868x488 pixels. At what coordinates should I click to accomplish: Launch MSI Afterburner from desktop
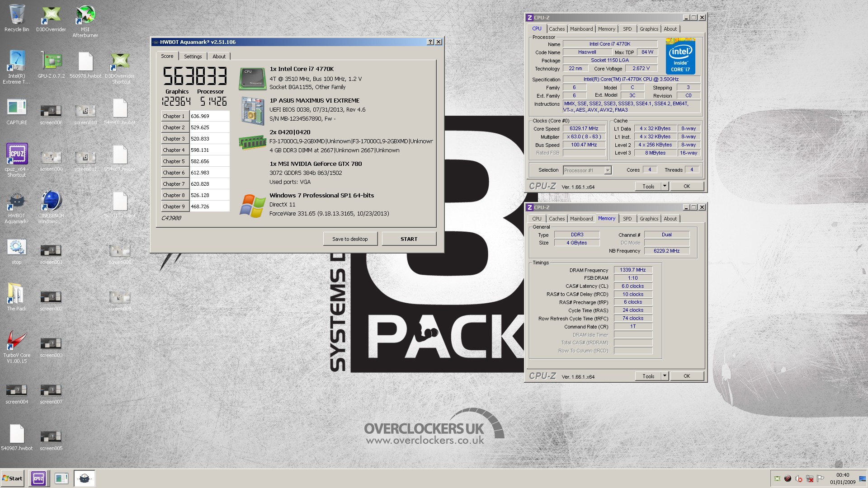[x=85, y=21]
